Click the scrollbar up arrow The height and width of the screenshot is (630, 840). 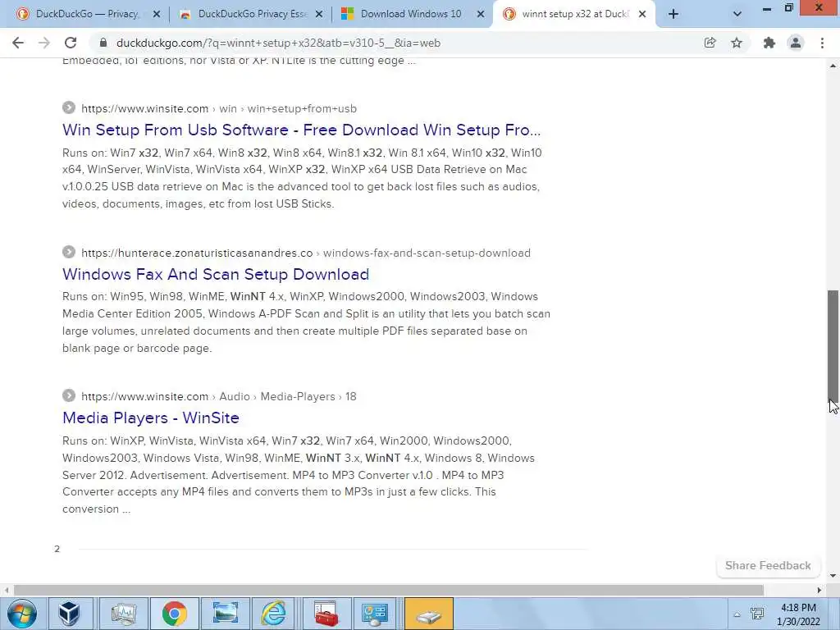point(833,66)
